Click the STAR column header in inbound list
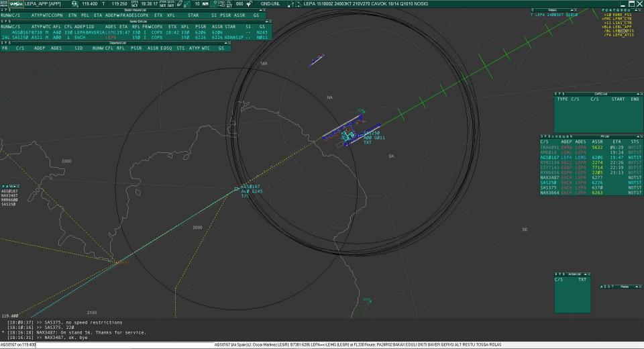This screenshot has width=644, height=349. (x=193, y=15)
